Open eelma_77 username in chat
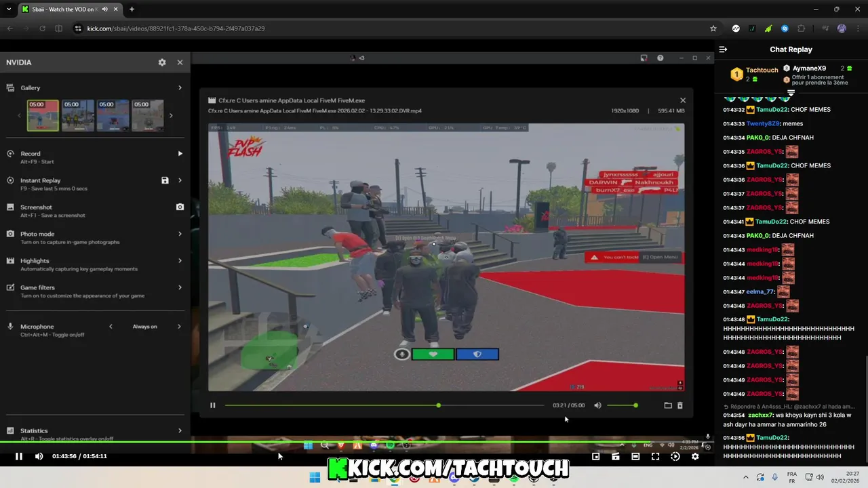868x488 pixels. pos(760,292)
